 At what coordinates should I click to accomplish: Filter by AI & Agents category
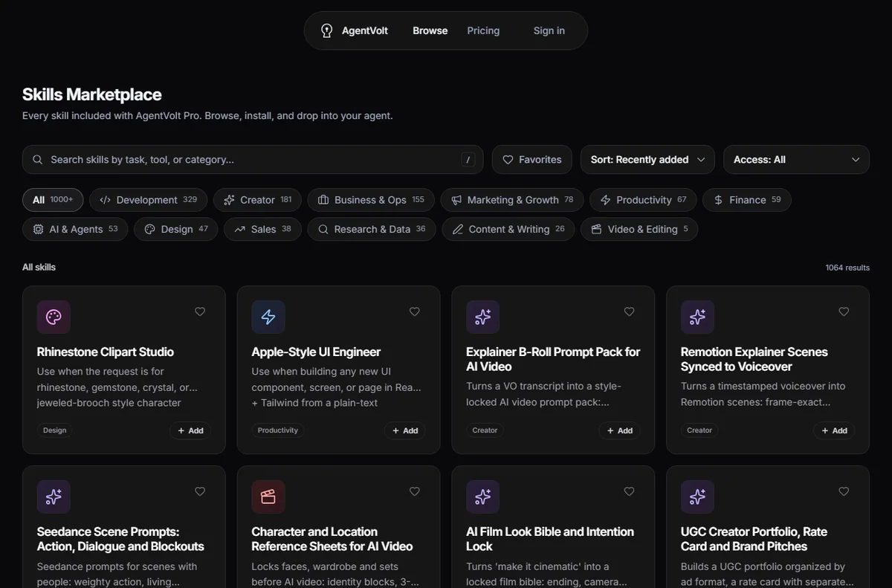[75, 229]
